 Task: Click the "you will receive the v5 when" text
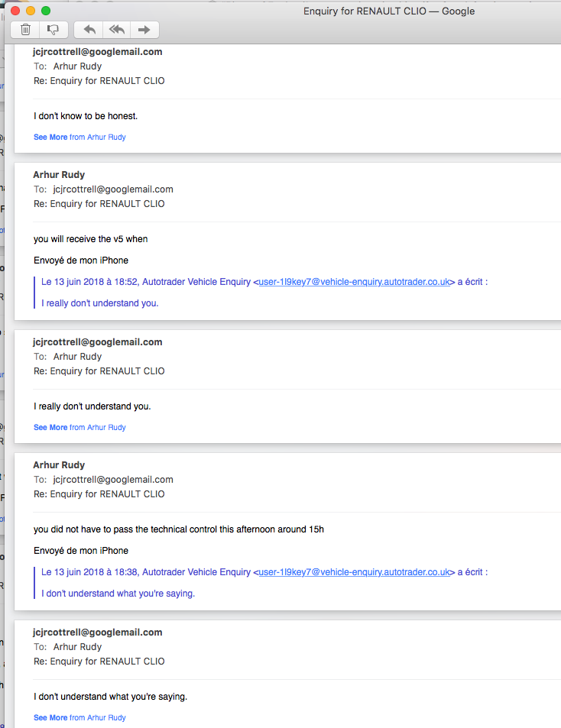click(91, 239)
